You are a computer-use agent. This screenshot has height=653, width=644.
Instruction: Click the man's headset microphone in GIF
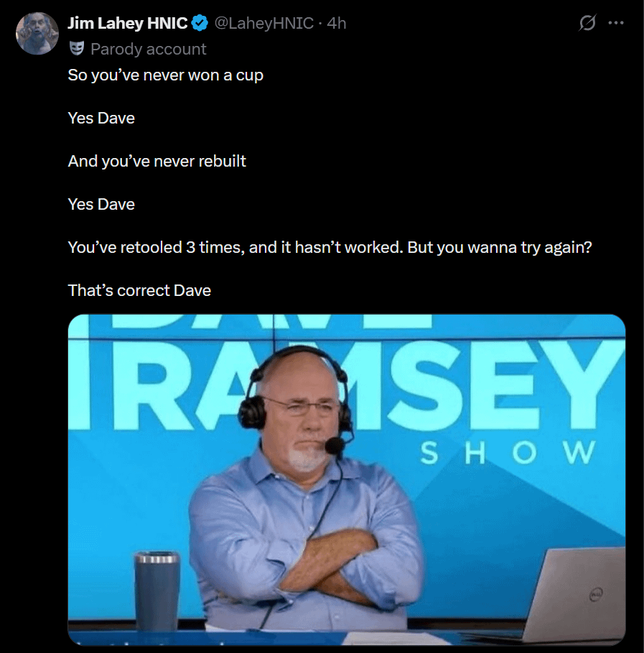(335, 445)
